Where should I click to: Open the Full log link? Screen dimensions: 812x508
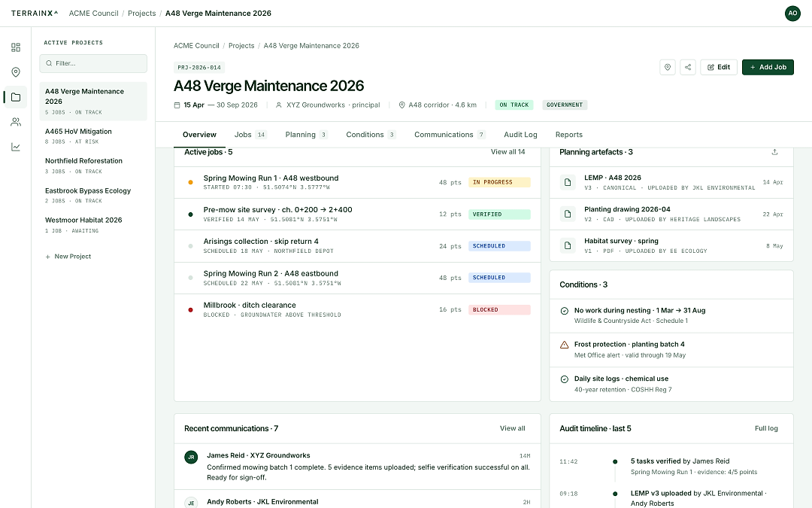tap(766, 428)
